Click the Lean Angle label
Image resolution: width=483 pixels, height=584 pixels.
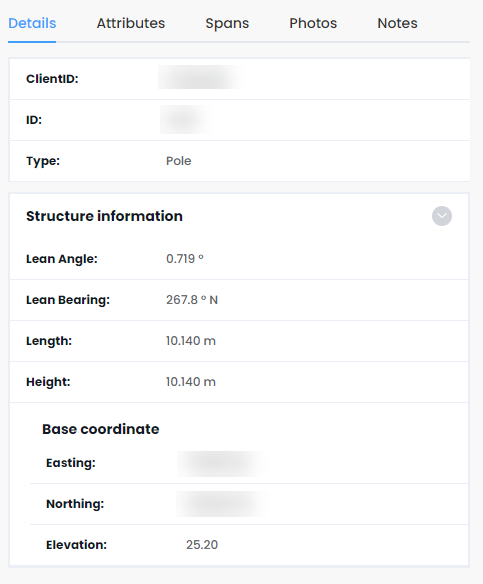62,259
